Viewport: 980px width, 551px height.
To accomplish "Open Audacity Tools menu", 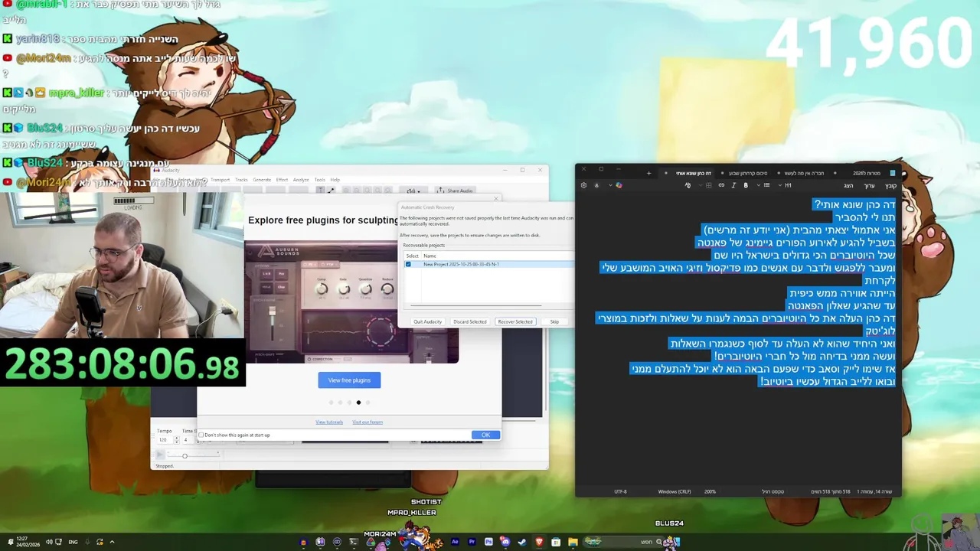I will click(x=320, y=180).
